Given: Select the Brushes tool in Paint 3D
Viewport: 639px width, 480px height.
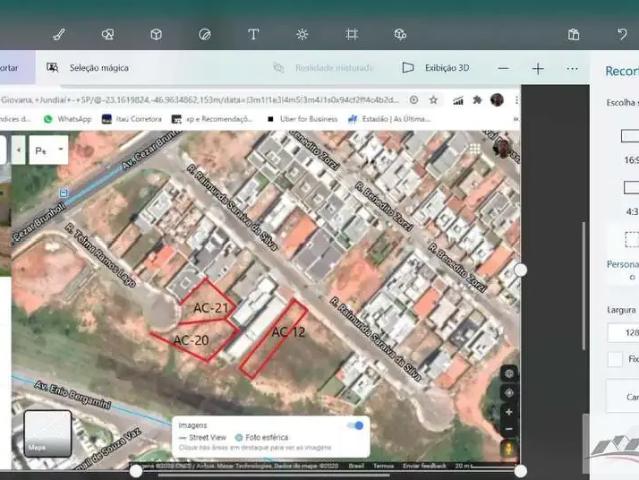Looking at the screenshot, I should 59,35.
